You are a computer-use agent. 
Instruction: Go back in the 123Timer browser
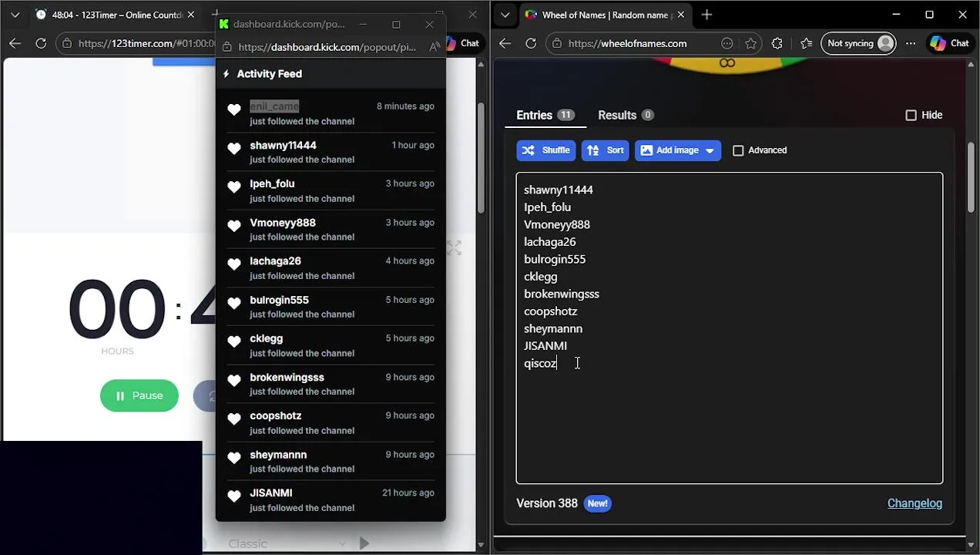tap(15, 43)
